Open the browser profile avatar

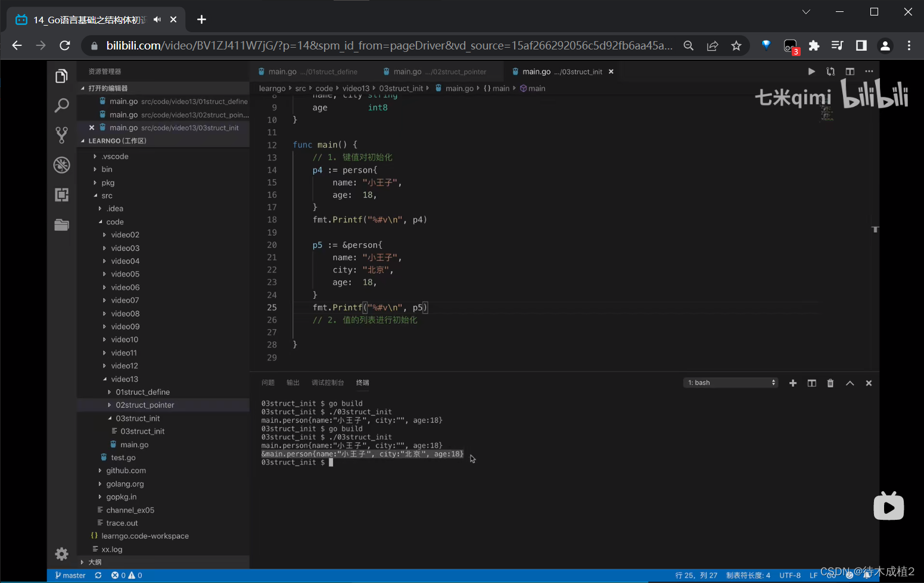pos(885,45)
